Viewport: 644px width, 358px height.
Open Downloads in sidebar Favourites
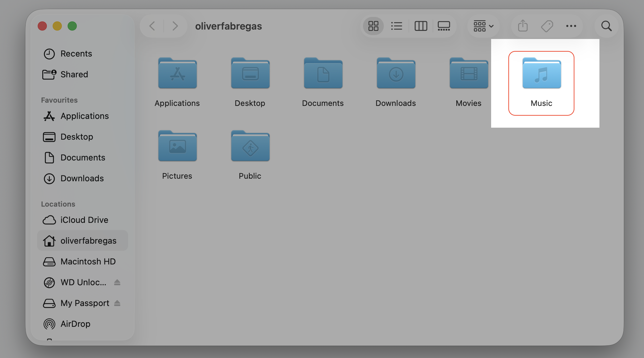click(x=83, y=178)
